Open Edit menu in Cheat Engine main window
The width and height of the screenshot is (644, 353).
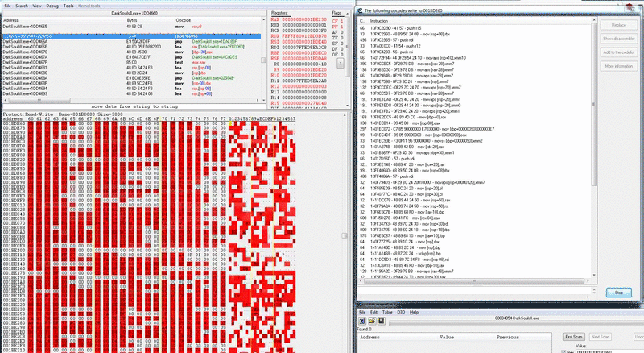(374, 312)
